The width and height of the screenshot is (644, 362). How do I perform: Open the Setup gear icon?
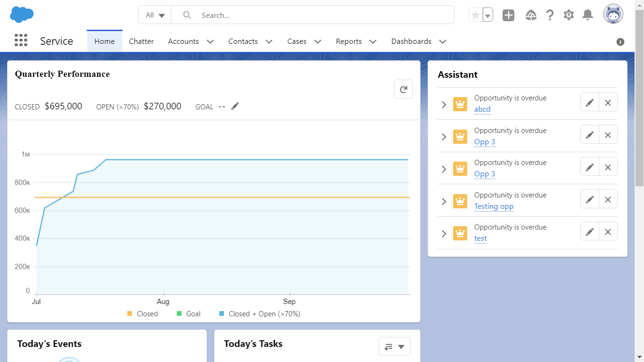click(x=569, y=15)
